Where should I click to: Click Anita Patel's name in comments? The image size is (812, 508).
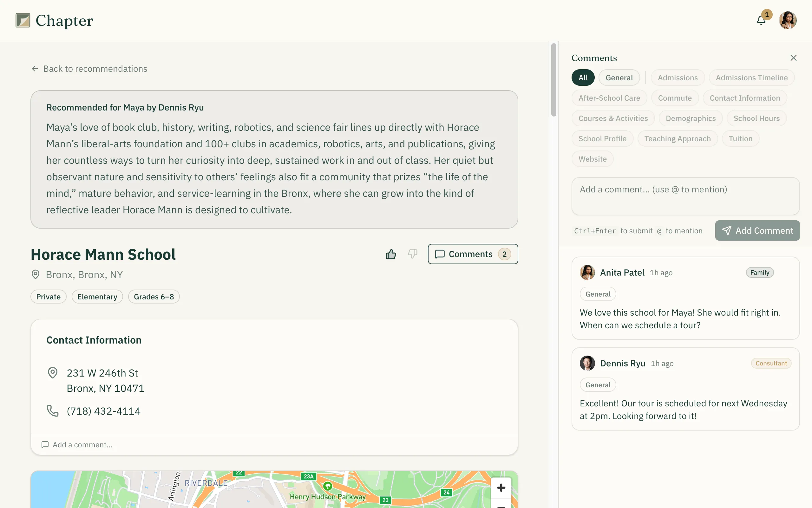point(622,272)
